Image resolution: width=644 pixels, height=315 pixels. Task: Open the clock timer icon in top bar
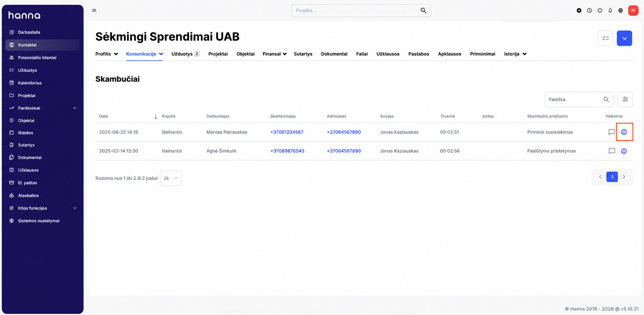[x=589, y=10]
